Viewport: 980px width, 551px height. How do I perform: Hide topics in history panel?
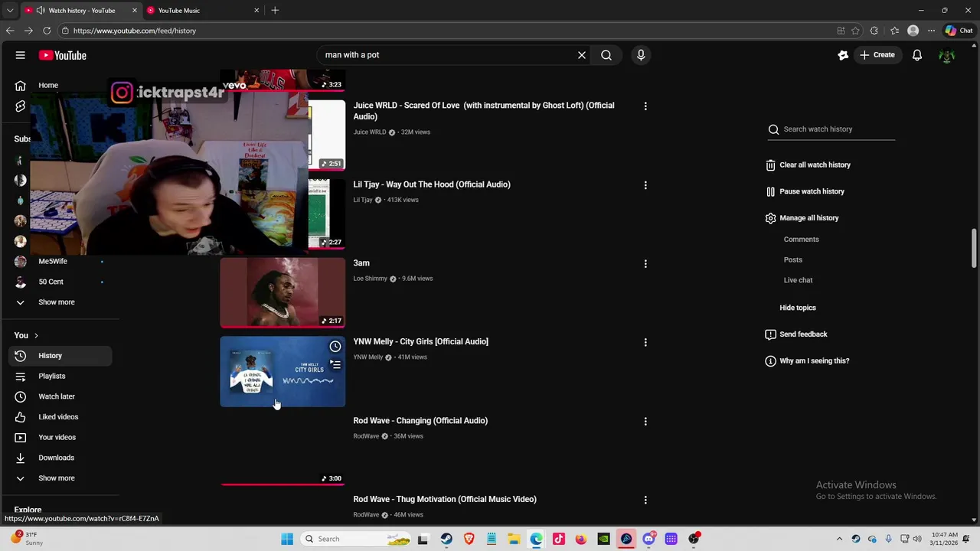point(798,308)
